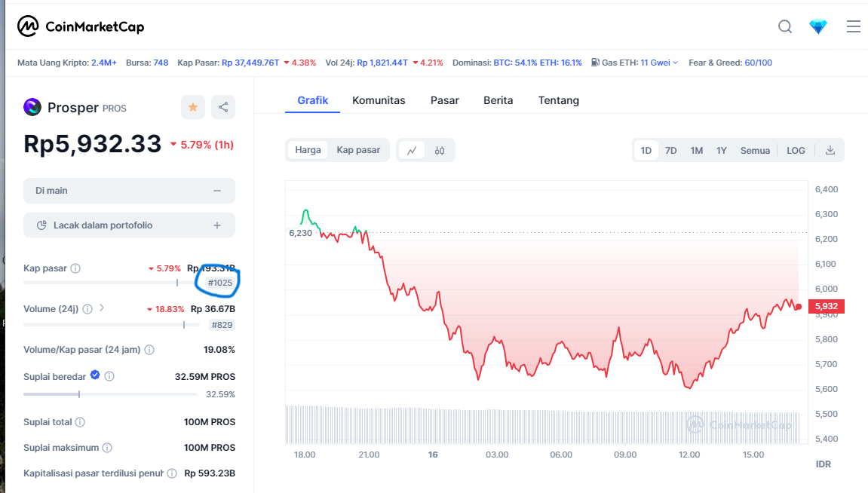Open the search magnifier icon
Viewport: 868px width, 493px height.
785,26
